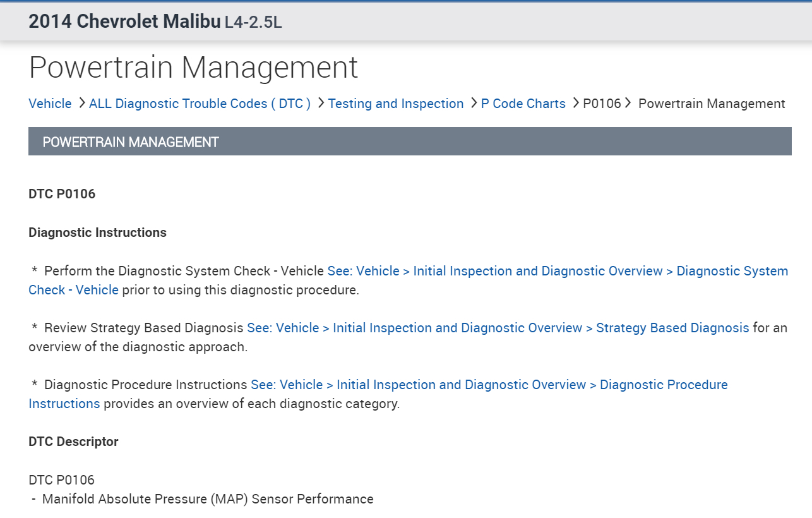Click the Vehicle breadcrumb link
This screenshot has height=518, width=812.
50,104
